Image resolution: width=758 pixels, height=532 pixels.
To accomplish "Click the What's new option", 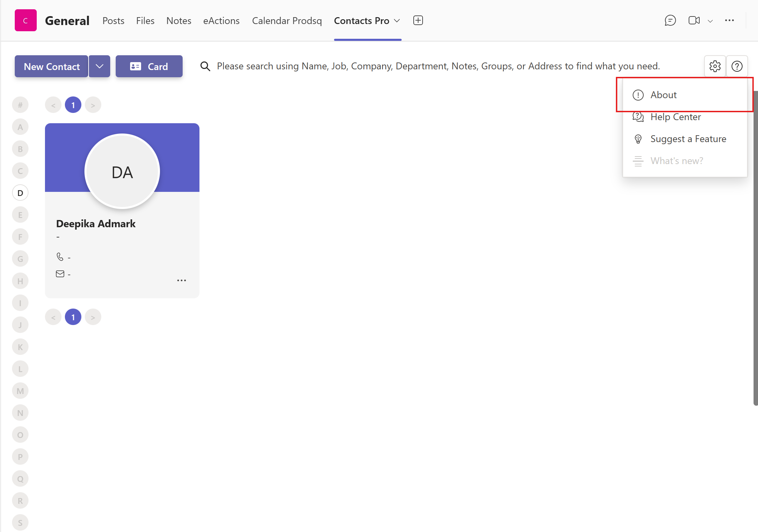I will [x=677, y=161].
